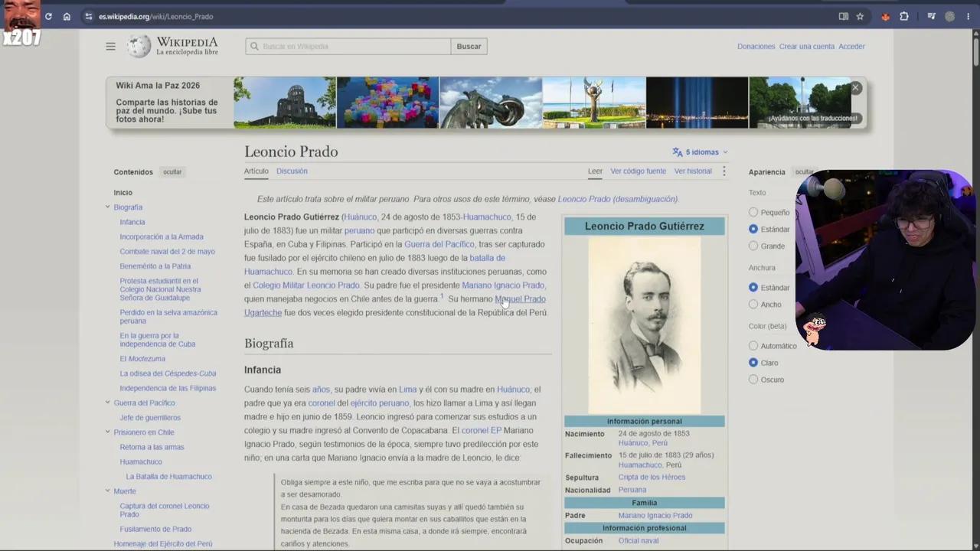Click the Leoncio Prado portrait image
This screenshot has width=980, height=551.
644,325
